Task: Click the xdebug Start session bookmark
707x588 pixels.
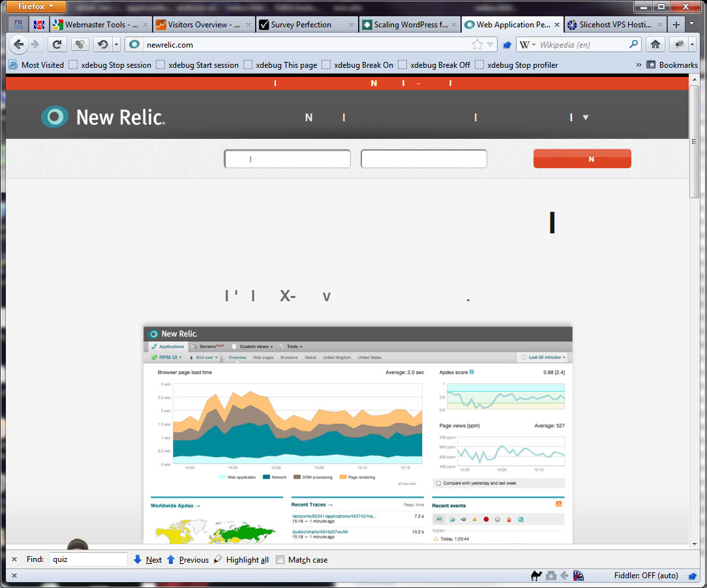Action: click(x=197, y=65)
